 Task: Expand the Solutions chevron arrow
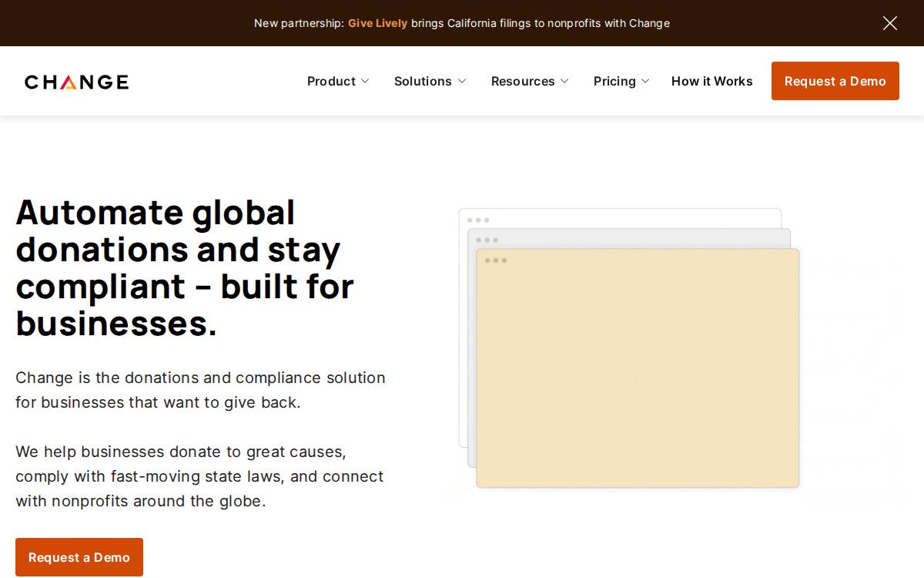click(x=462, y=81)
